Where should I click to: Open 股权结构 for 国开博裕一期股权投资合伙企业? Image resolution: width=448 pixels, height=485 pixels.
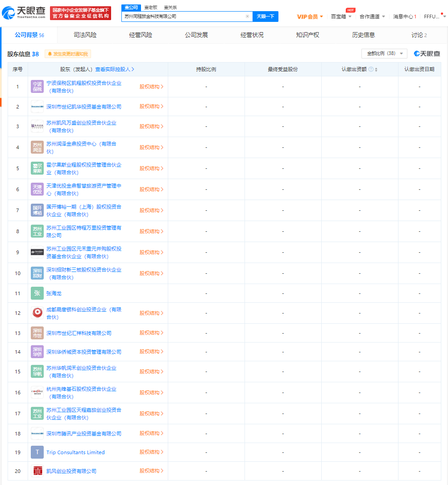(151, 210)
